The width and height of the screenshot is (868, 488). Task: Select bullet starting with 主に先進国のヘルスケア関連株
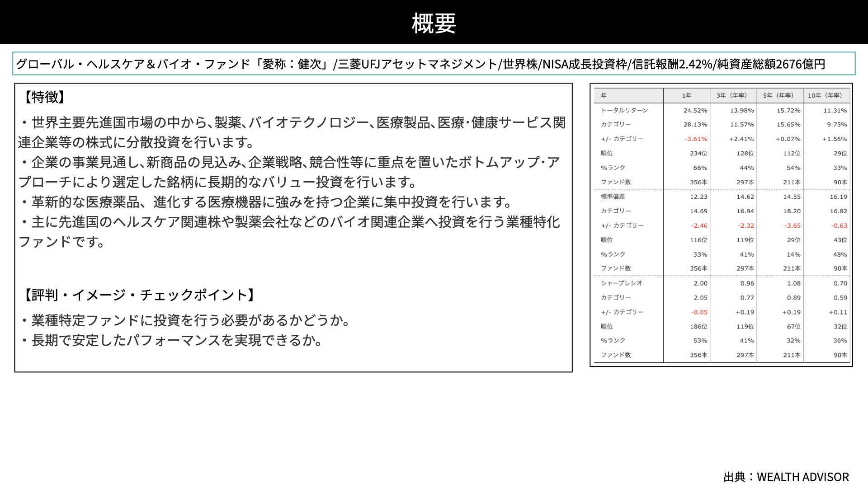click(289, 232)
